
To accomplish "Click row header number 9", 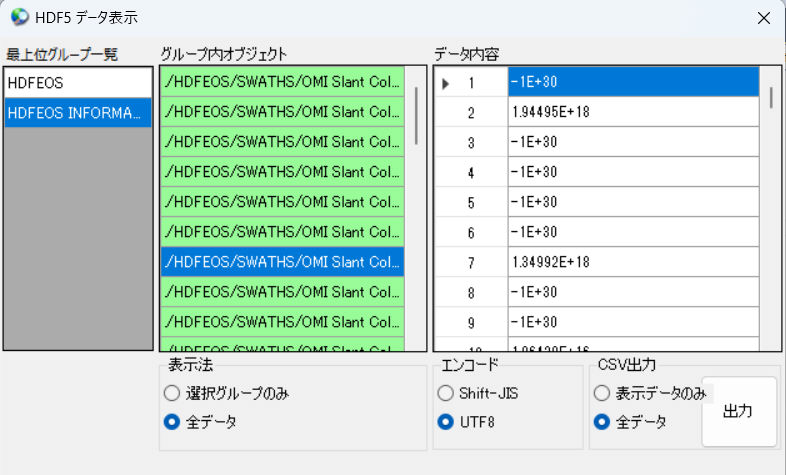I will (471, 322).
